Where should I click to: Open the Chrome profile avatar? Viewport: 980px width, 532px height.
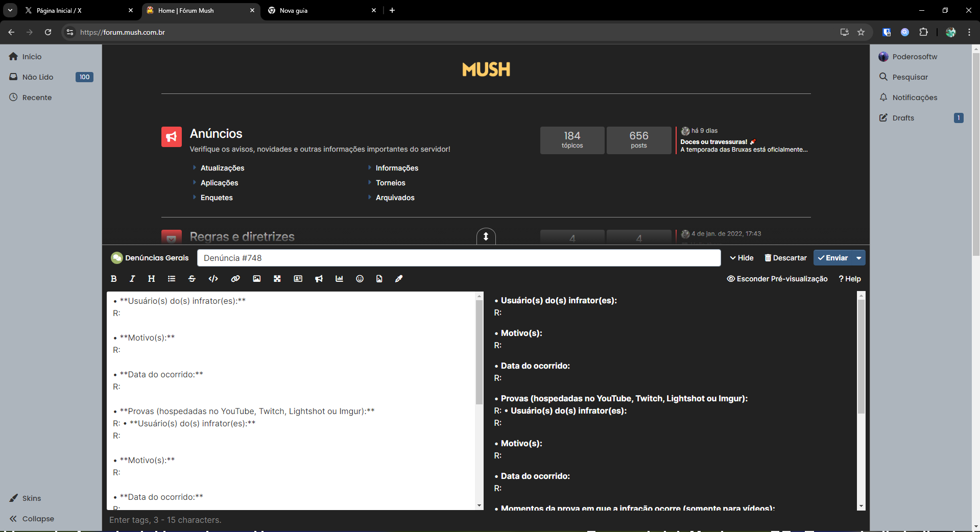pyautogui.click(x=950, y=32)
